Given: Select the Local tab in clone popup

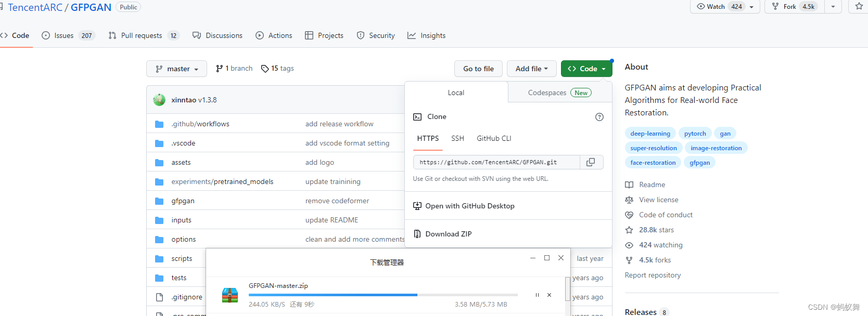Looking at the screenshot, I should point(456,93).
